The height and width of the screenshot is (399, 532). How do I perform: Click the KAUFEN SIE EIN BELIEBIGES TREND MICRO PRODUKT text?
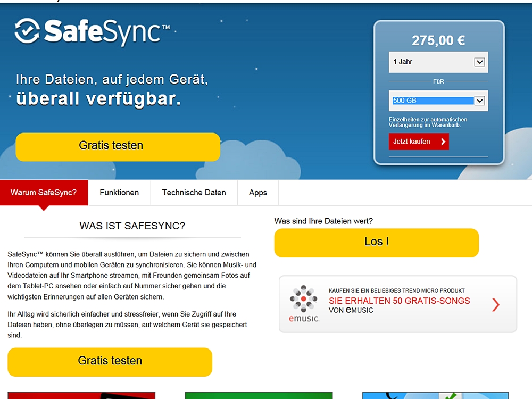[397, 291]
